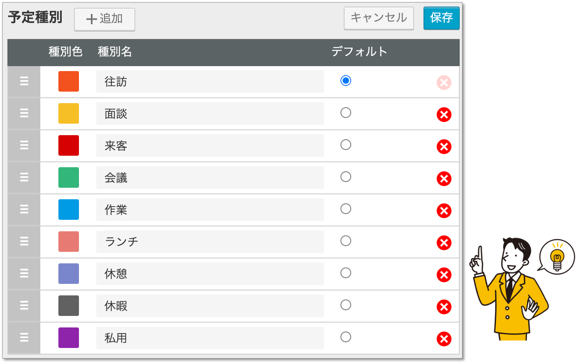Click the drag handle beside 休暇
This screenshot has height=364, width=588.
click(24, 306)
